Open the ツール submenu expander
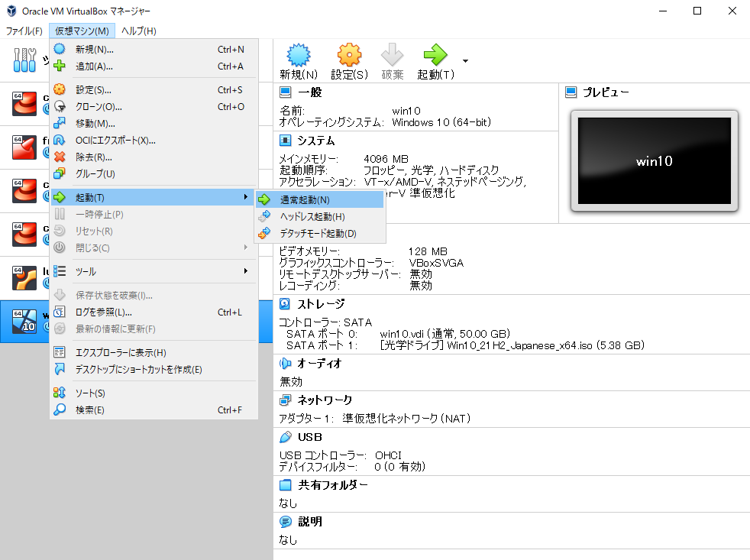 [246, 270]
